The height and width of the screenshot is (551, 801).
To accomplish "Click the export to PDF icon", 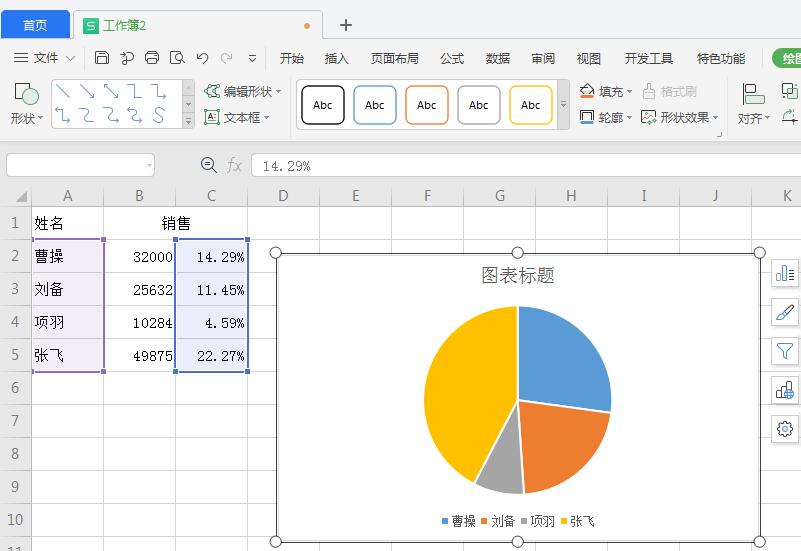I will coord(127,58).
